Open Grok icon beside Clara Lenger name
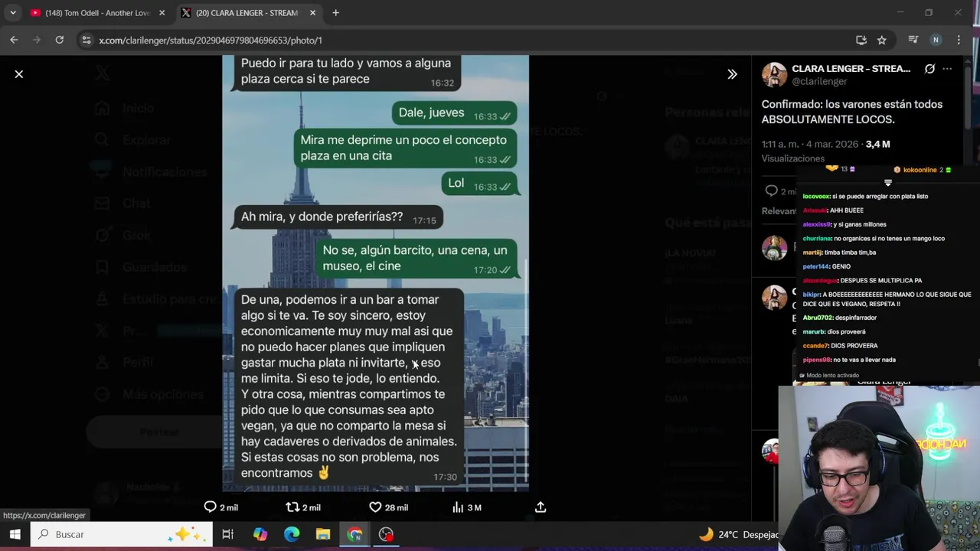The width and height of the screenshot is (980, 551). coord(929,69)
